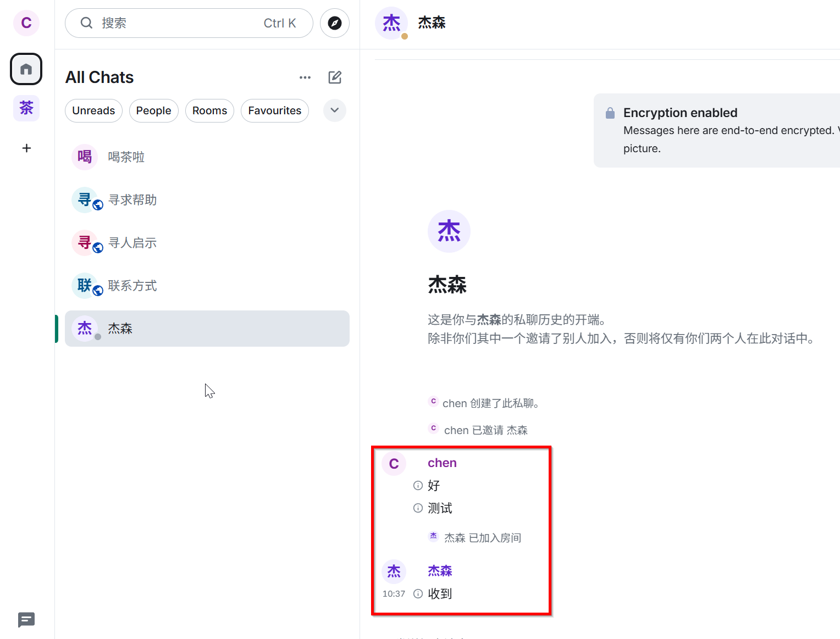This screenshot has height=639, width=840.
Task: Open 喝茶啦 room avatar
Action: pos(85,157)
